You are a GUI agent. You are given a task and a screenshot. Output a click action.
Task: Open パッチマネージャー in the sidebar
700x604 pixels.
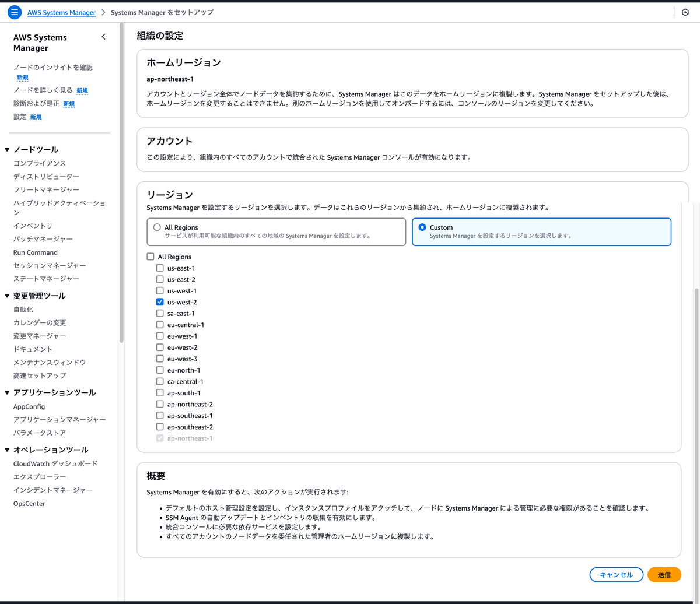(43, 239)
